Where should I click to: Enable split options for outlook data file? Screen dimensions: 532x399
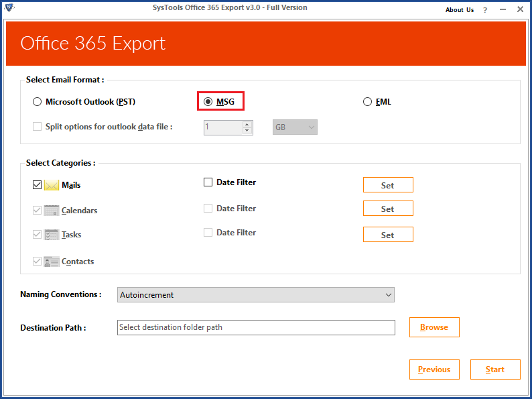(37, 127)
